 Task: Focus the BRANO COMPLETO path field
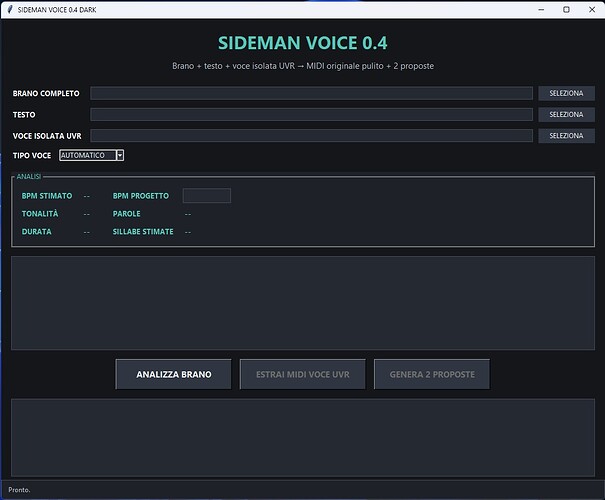click(x=311, y=93)
